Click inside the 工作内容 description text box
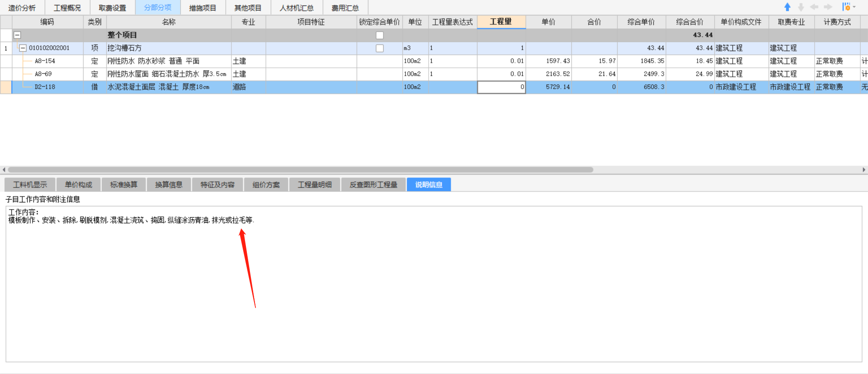 [x=434, y=284]
